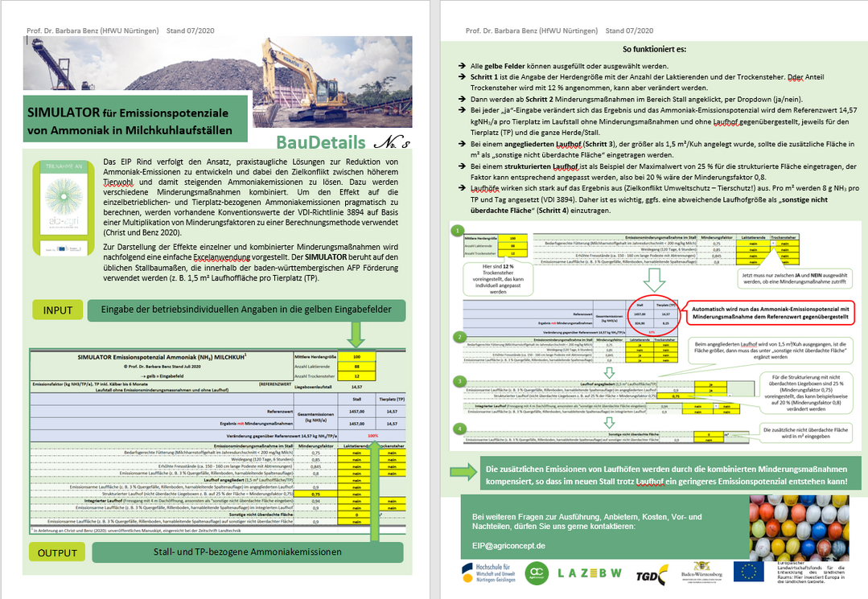
Task: Click the light green INPUT label
Action: [57, 310]
